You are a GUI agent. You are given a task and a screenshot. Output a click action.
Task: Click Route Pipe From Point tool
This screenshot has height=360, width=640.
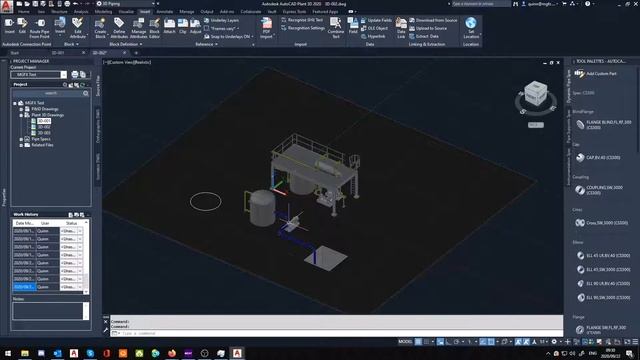click(x=40, y=28)
